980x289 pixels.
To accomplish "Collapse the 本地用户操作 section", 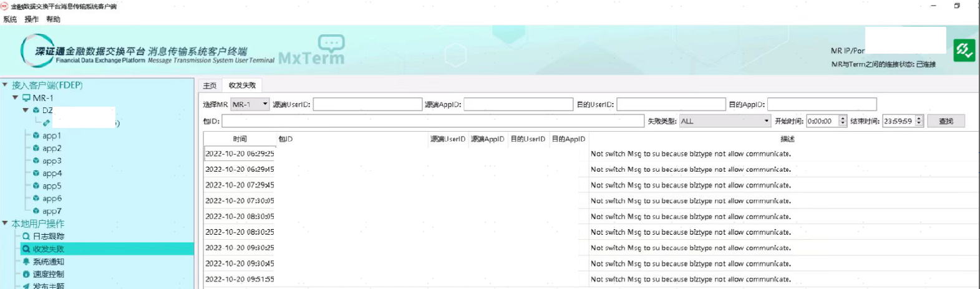I will click(x=5, y=223).
